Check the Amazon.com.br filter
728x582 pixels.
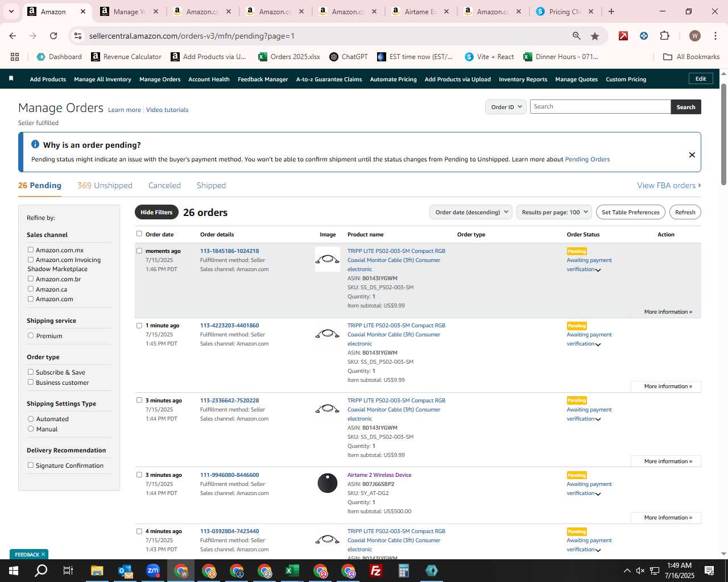pyautogui.click(x=31, y=278)
